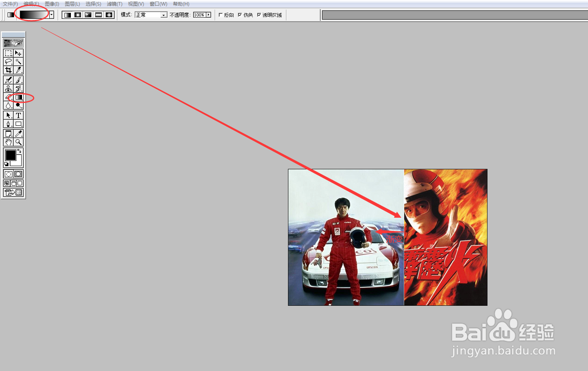
Task: Choose Linear gradient style
Action: pyautogui.click(x=67, y=15)
